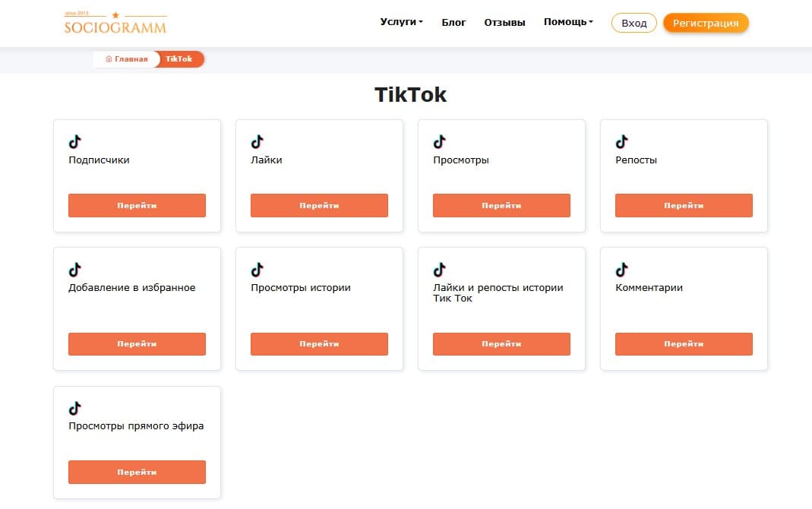Click Перейти under Просмотры прямого эфира
812x509 pixels.
click(x=137, y=473)
